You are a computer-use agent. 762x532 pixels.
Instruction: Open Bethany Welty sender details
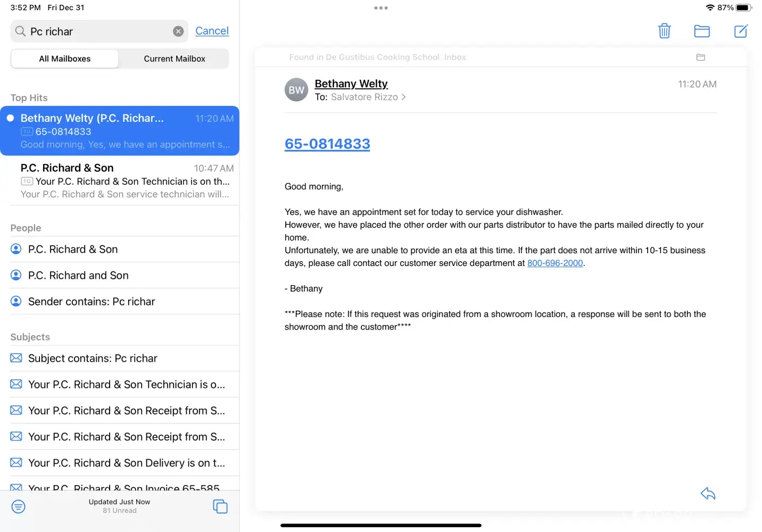[x=351, y=84]
